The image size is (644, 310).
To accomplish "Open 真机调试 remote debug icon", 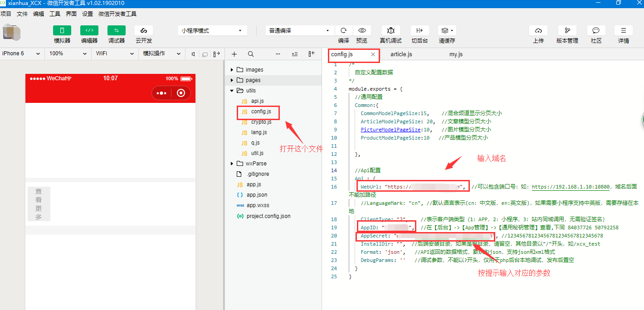I will pyautogui.click(x=390, y=30).
